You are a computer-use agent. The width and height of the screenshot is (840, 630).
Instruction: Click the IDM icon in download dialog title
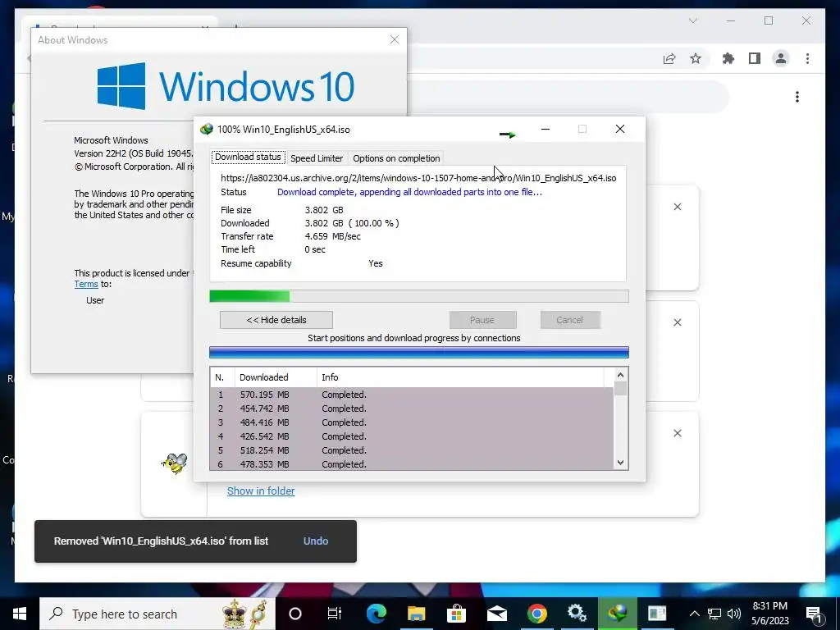tap(206, 129)
